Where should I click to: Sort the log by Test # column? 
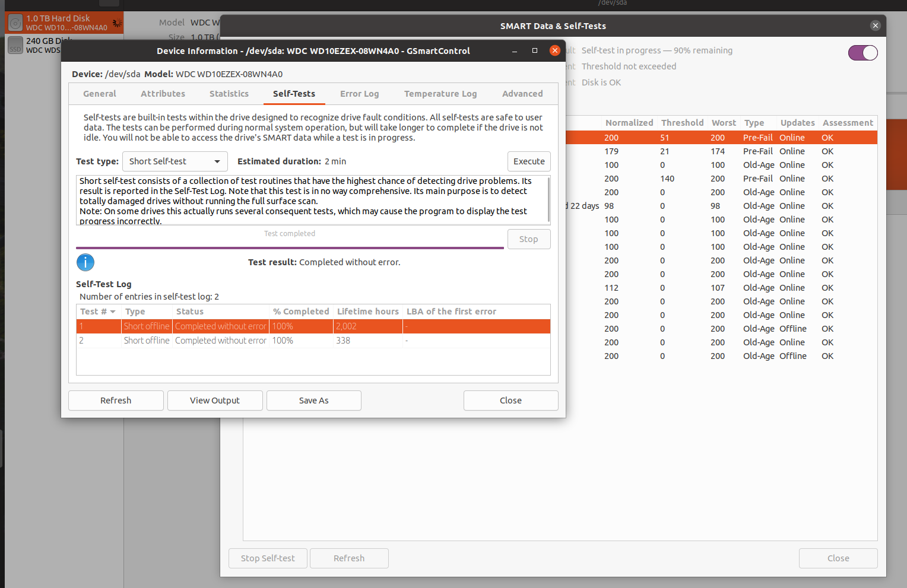98,312
